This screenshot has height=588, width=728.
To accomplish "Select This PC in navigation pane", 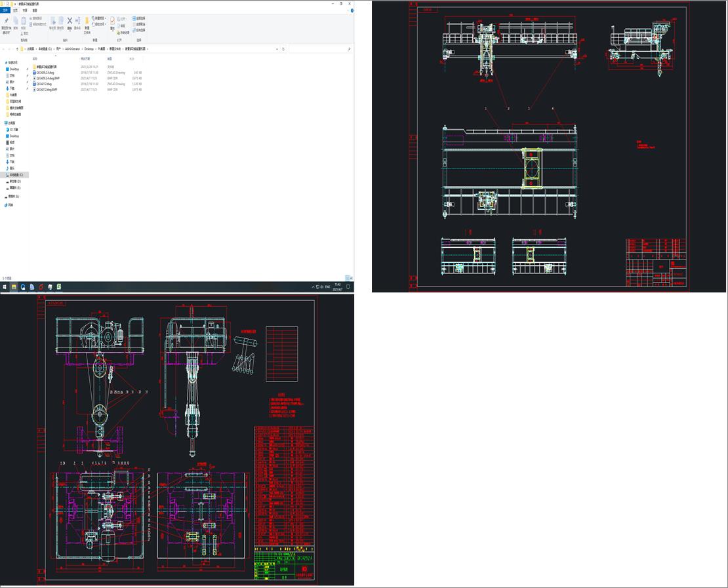I will click(10, 123).
